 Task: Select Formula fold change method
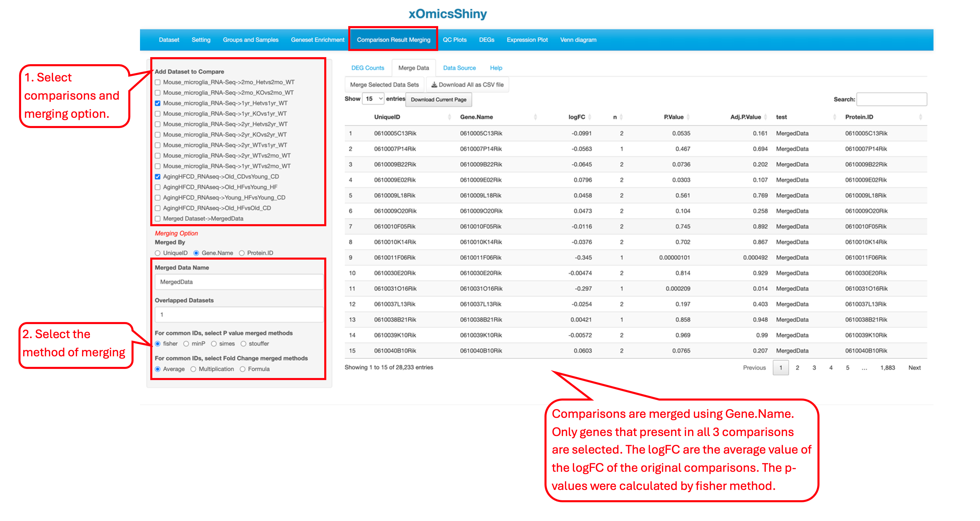pos(242,369)
